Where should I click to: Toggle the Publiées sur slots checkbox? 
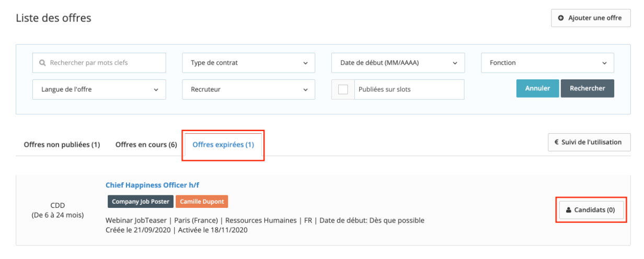click(343, 89)
